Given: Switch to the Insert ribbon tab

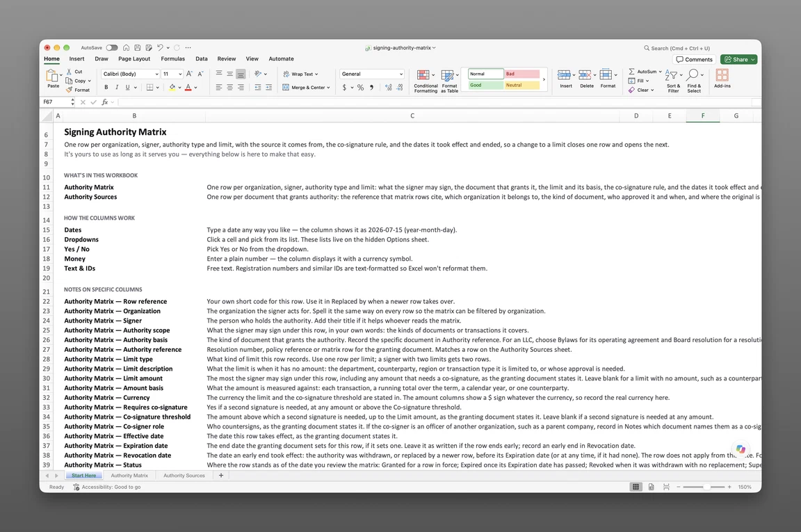Looking at the screenshot, I should pos(76,59).
